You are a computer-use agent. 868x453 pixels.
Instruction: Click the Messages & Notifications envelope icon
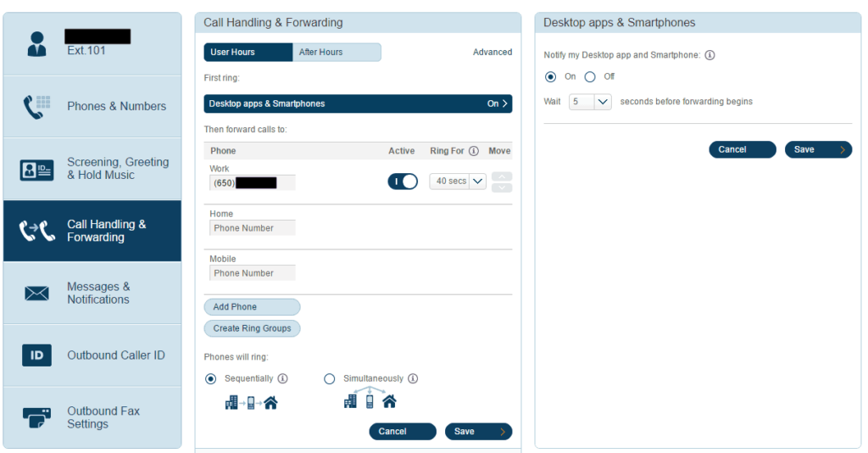[36, 293]
